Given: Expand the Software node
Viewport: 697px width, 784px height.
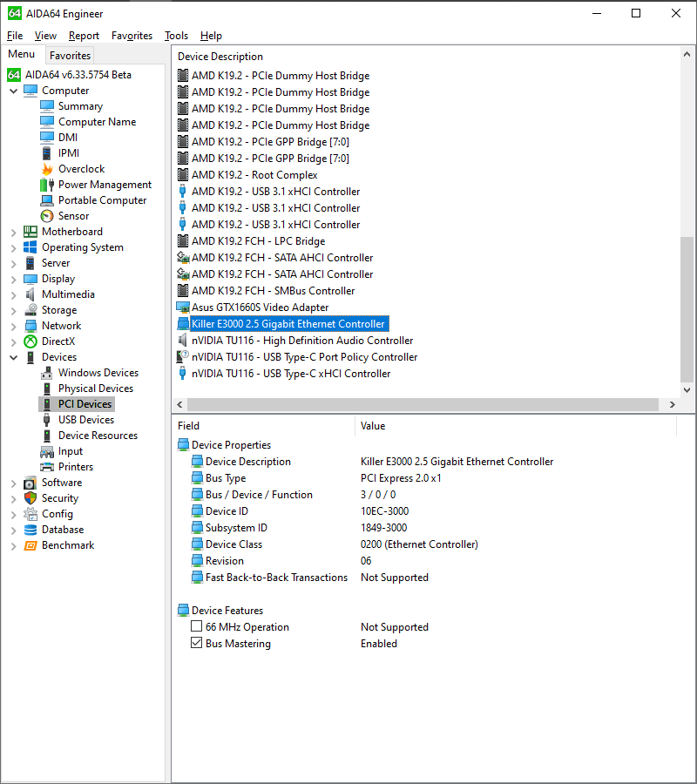Looking at the screenshot, I should tap(13, 483).
